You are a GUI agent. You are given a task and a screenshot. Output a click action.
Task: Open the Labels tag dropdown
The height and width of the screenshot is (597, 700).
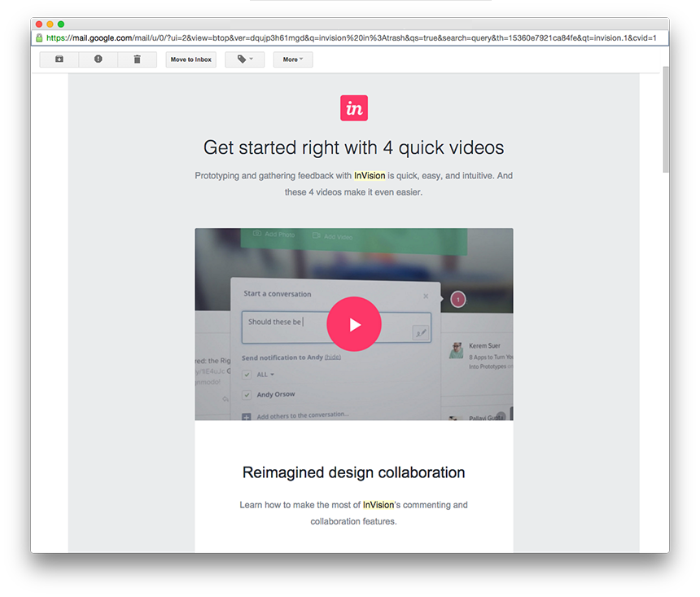click(245, 59)
